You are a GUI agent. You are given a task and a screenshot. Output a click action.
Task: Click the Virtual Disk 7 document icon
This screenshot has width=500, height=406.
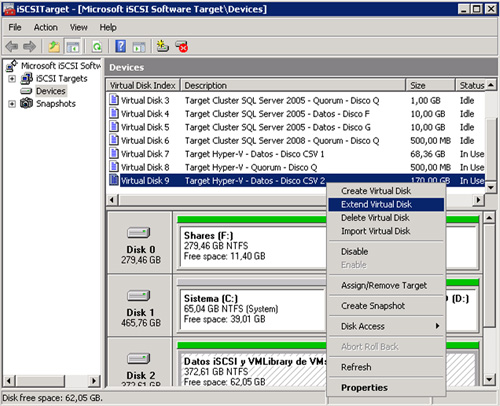[114, 153]
